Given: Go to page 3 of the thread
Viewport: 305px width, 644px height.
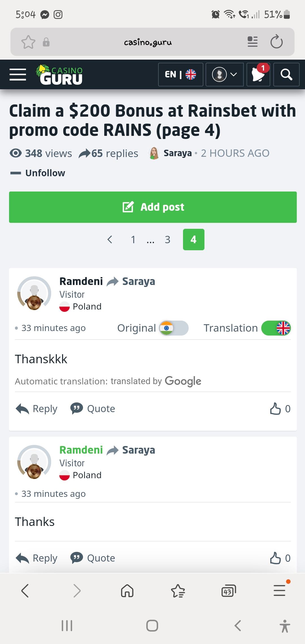Looking at the screenshot, I should pyautogui.click(x=167, y=240).
